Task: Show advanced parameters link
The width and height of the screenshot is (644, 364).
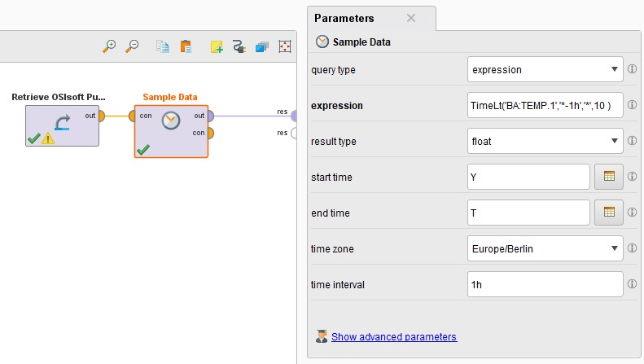Action: pos(394,336)
